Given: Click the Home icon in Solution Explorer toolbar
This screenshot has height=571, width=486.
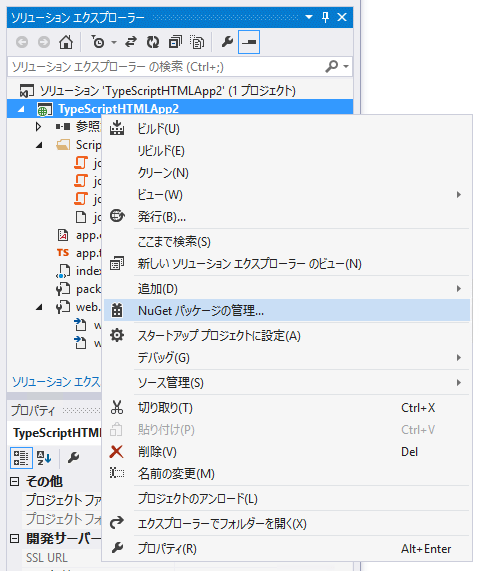Looking at the screenshot, I should pyautogui.click(x=66, y=42).
